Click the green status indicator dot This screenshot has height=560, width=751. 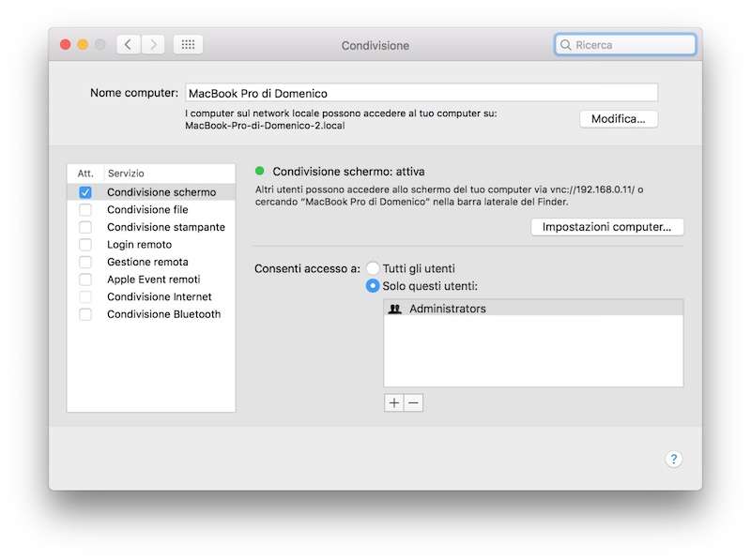pyautogui.click(x=260, y=171)
